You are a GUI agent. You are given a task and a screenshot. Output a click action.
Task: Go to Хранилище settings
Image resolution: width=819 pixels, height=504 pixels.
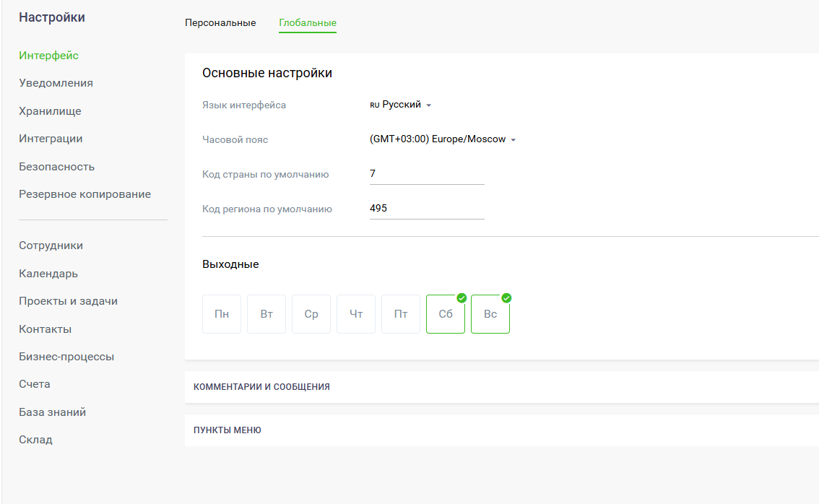[x=50, y=111]
